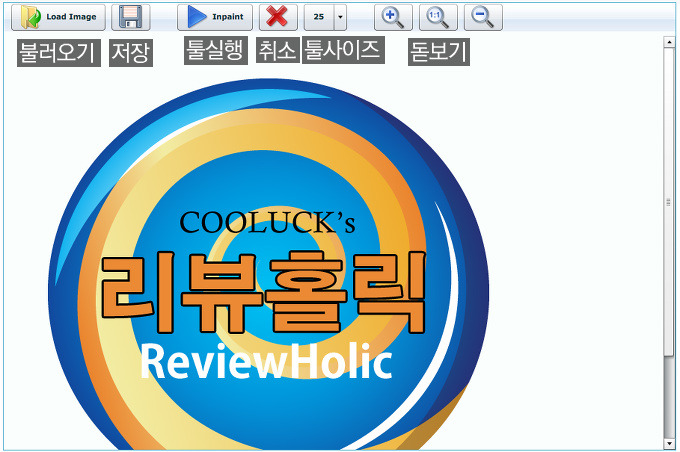
Task: Click the Load Image button
Action: (58, 17)
